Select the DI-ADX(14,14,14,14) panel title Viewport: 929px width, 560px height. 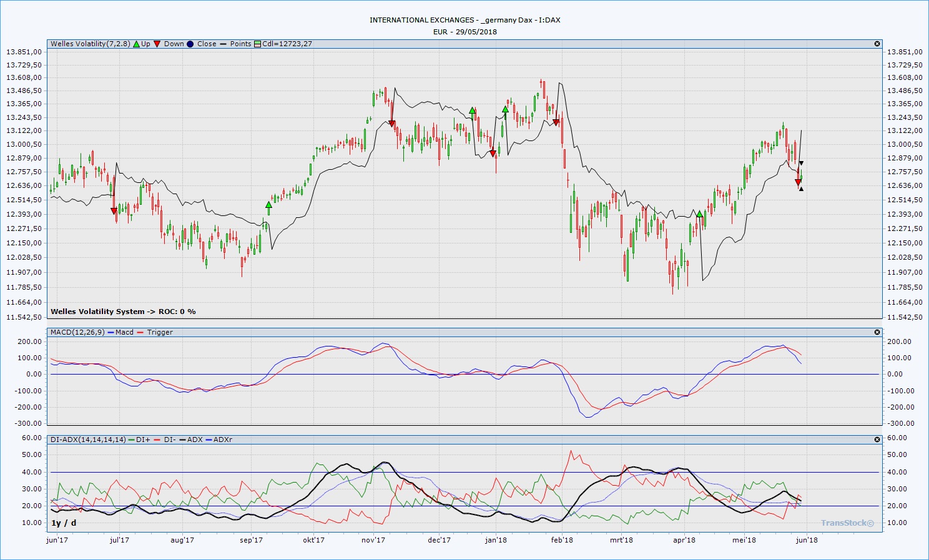pyautogui.click(x=88, y=440)
